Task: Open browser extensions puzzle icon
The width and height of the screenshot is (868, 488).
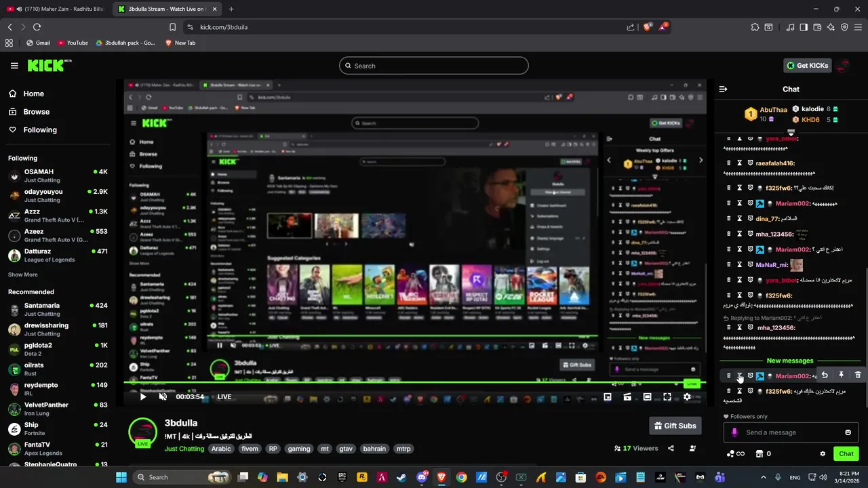Action: pyautogui.click(x=755, y=27)
